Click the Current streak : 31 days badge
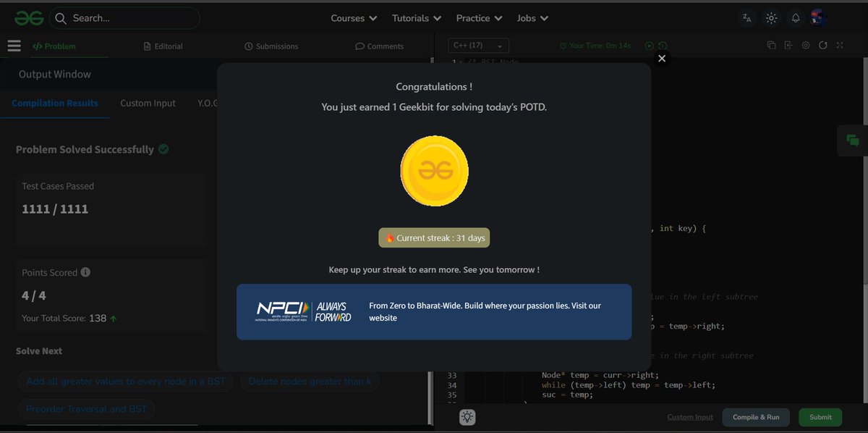 434,237
